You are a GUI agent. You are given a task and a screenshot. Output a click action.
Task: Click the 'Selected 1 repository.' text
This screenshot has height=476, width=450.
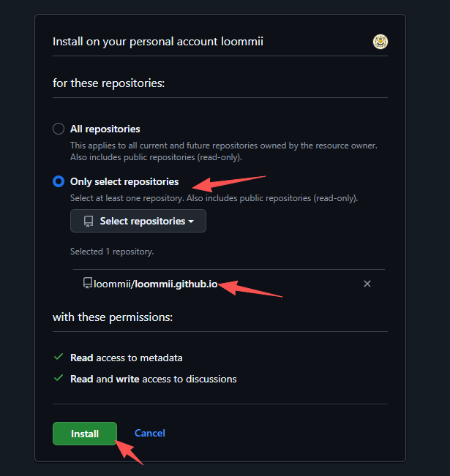(111, 251)
